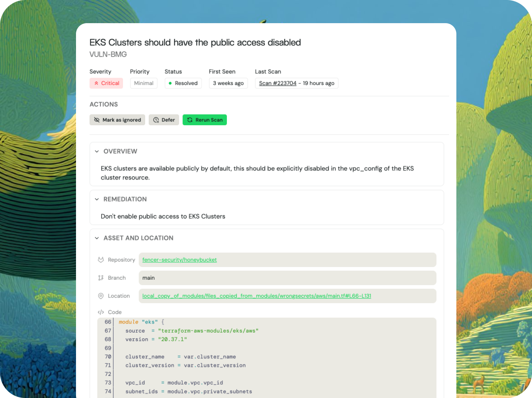Click the 3 weeks ago badge

click(228, 83)
